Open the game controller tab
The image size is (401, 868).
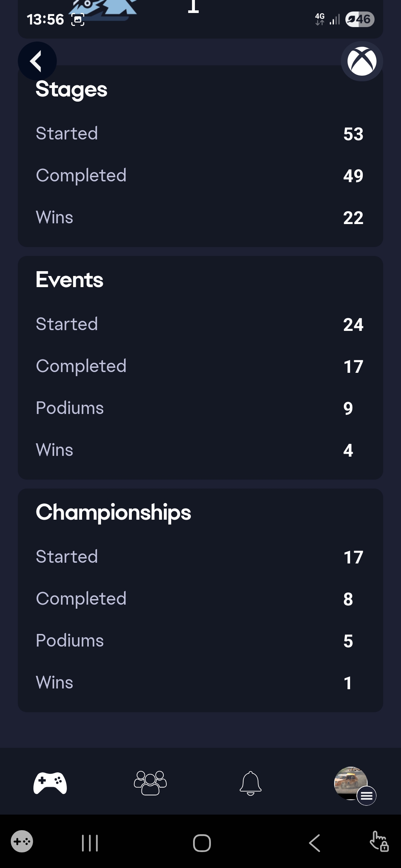(50, 783)
